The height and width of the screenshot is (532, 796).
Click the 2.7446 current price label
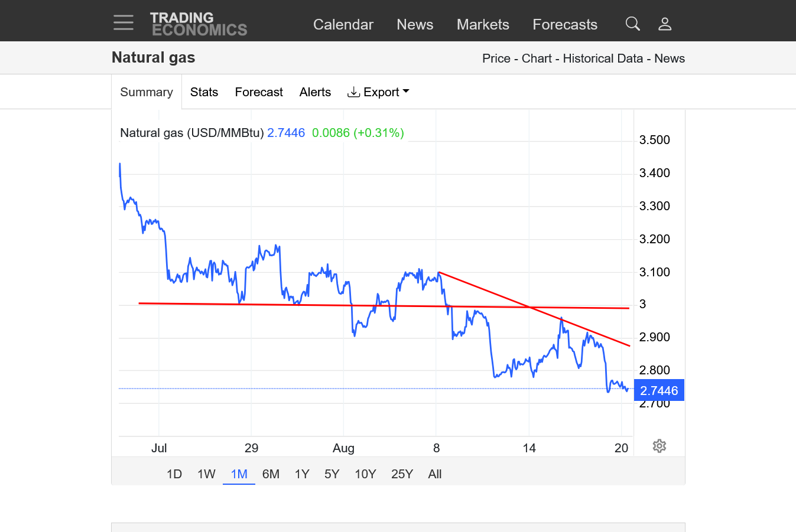659,391
